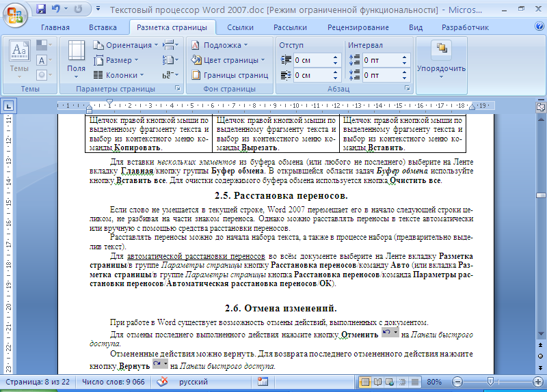
Task: Click the macro recording status icon
Action: pos(263,382)
